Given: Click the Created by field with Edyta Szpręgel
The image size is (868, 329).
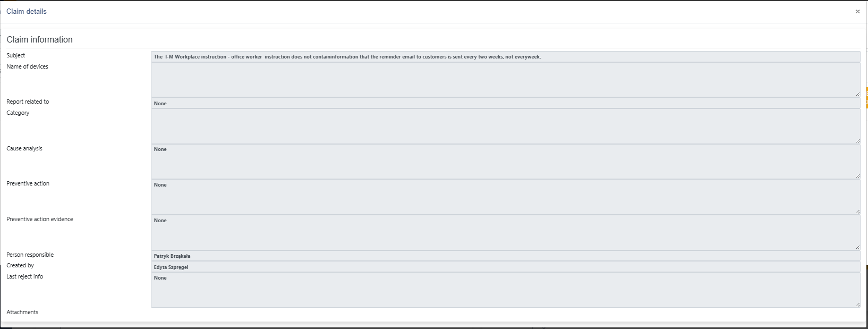Looking at the screenshot, I should 505,267.
